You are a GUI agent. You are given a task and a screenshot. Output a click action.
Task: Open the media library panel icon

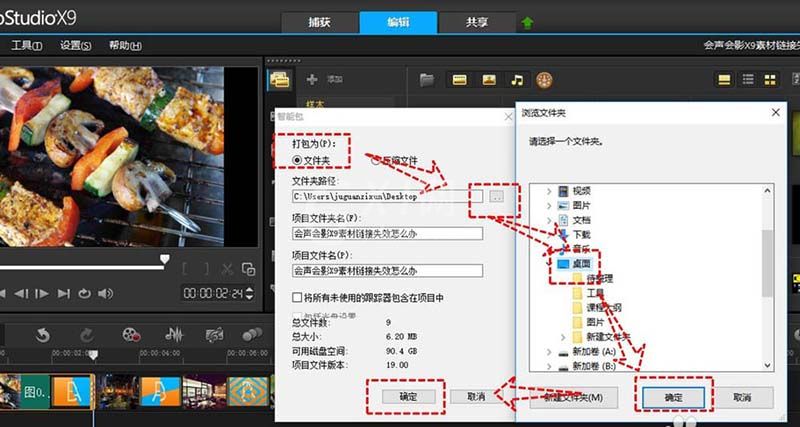point(280,80)
